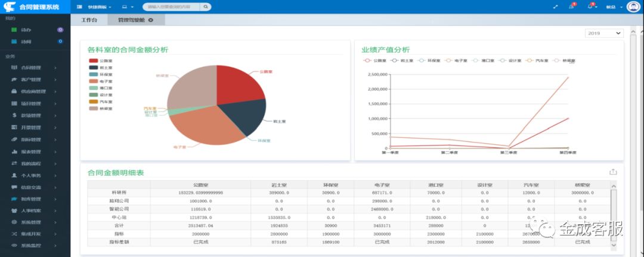Viewport: 644px width, 257px height.
Task: Click the search magnifier icon in top bar
Action: [206, 7]
